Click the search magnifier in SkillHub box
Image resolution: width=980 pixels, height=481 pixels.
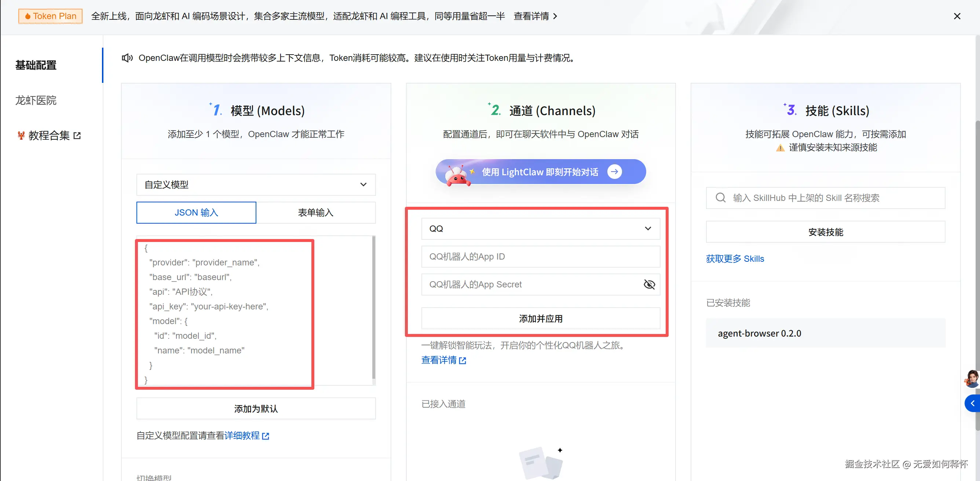[x=720, y=198]
